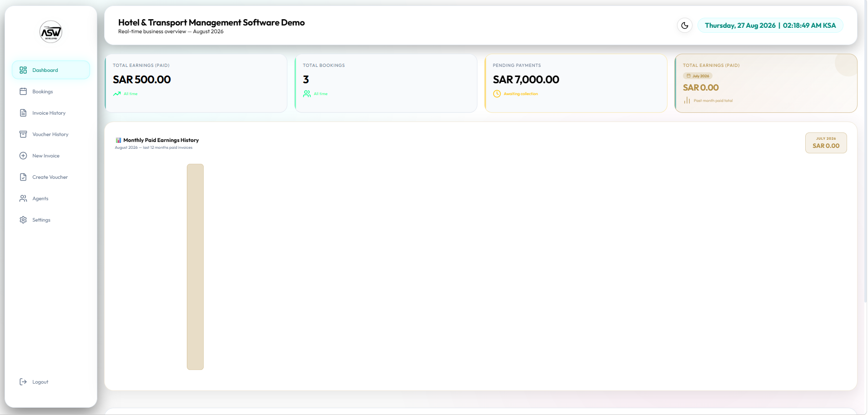Viewport: 868px width, 415px height.
Task: Click the clock icon beside Awaiting collection
Action: 497,94
